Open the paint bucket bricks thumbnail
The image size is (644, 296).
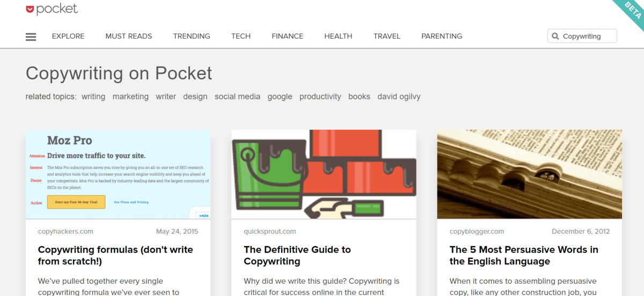324,174
